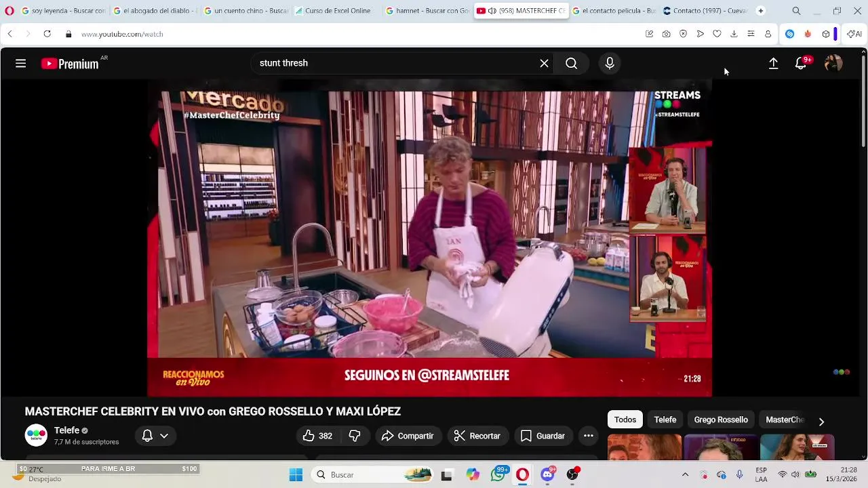Open a new browser tab with plus
868x488 pixels.
[760, 11]
